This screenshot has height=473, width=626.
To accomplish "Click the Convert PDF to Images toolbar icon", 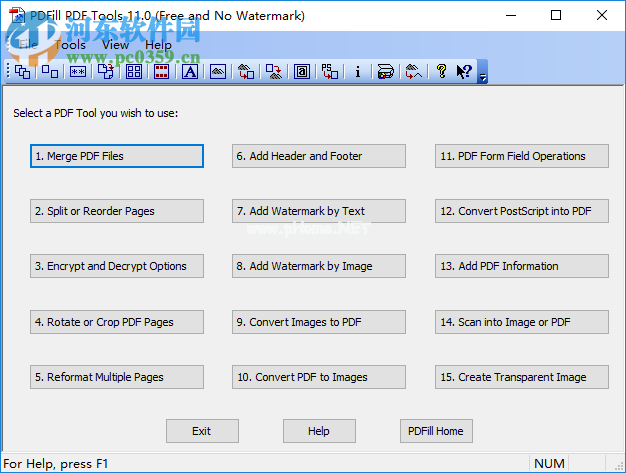I will (x=274, y=72).
